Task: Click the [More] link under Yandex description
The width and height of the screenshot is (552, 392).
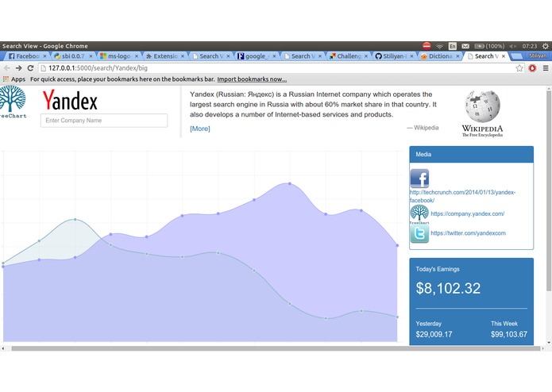Action: [x=200, y=129]
